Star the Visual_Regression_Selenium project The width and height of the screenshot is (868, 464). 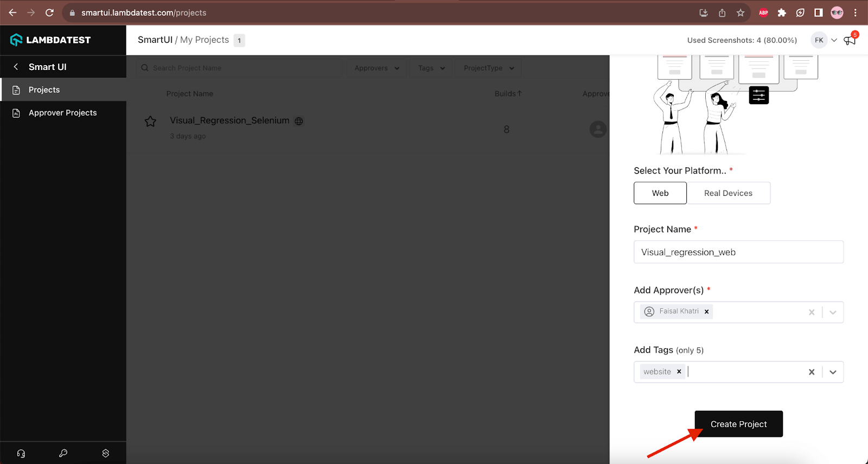(x=150, y=122)
